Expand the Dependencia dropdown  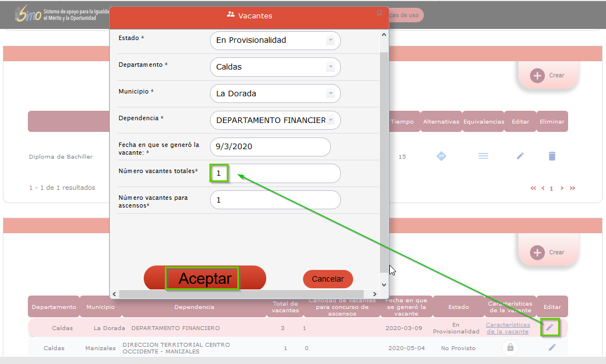coord(330,120)
